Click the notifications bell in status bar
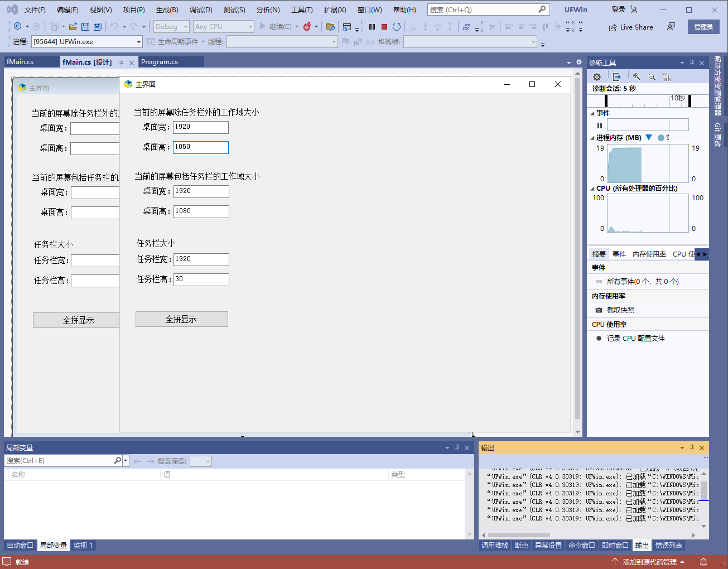 tap(703, 562)
